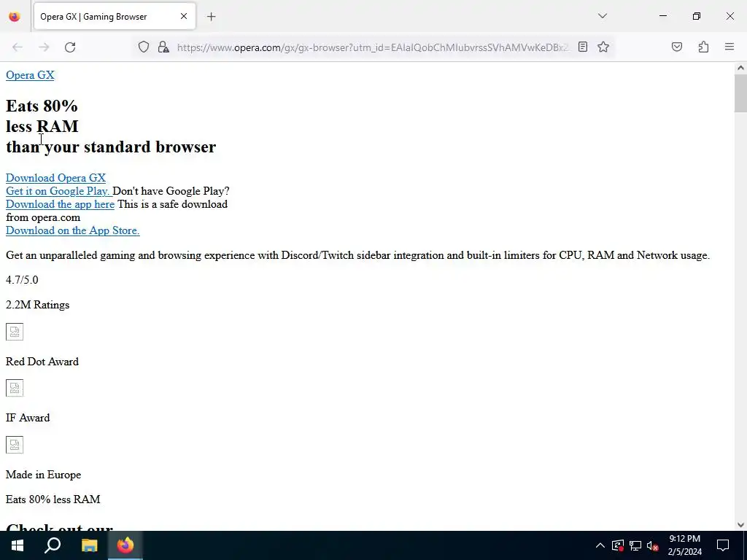This screenshot has height=560, width=747.
Task: Click the IF Award label
Action: pos(28,418)
